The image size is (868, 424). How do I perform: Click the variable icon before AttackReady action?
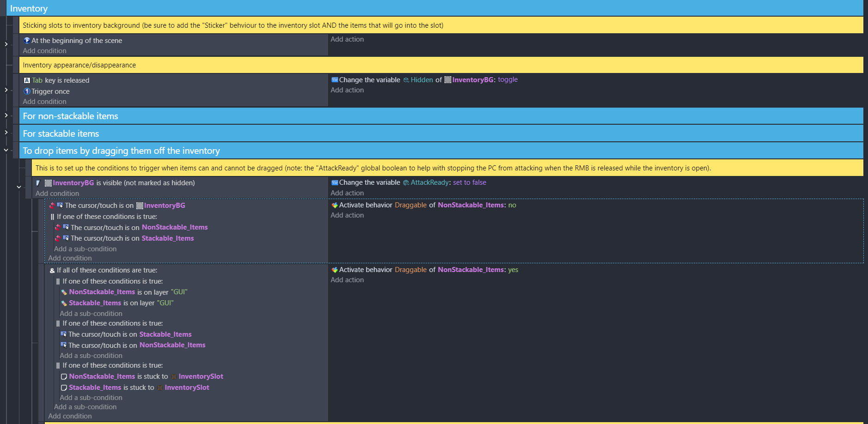[335, 183]
